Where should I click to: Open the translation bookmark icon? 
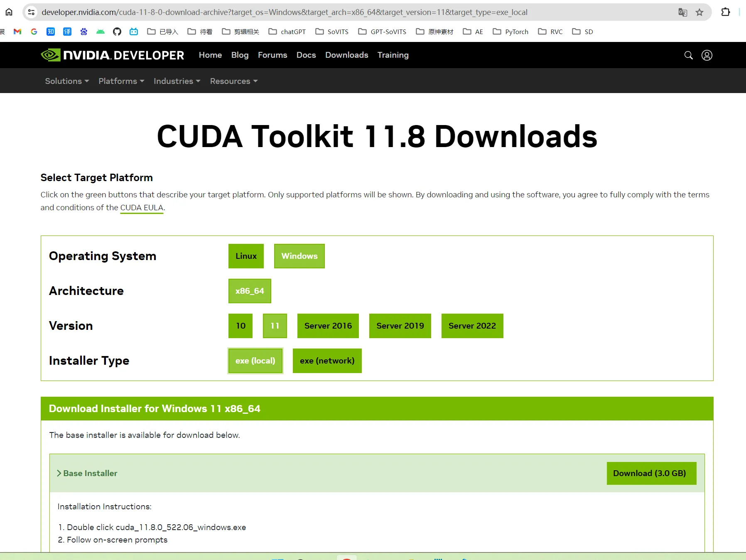[67, 32]
